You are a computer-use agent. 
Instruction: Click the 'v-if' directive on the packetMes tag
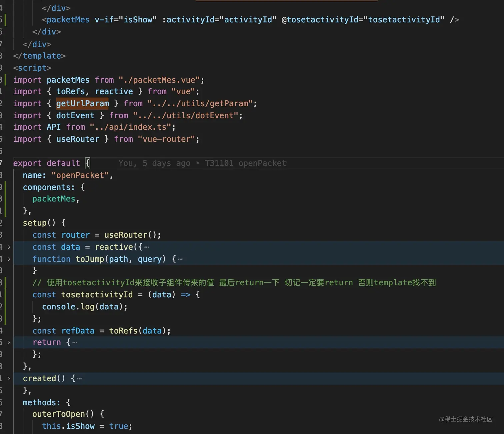pos(104,20)
